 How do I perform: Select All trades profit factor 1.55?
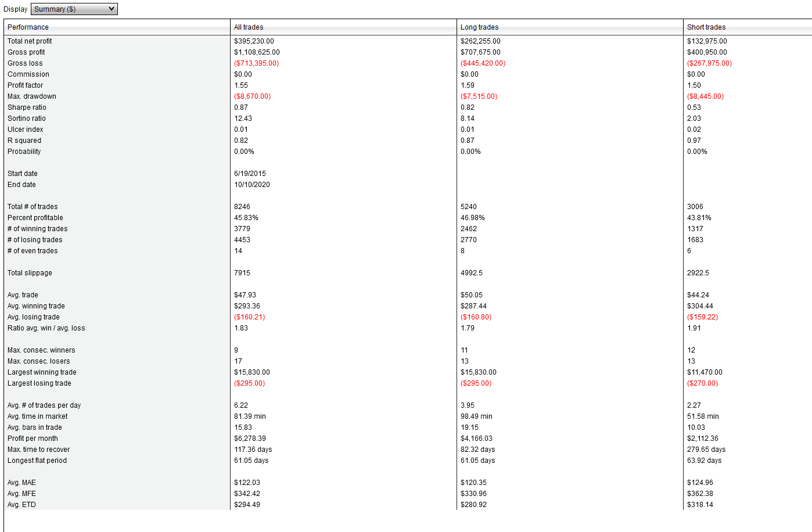tap(241, 85)
